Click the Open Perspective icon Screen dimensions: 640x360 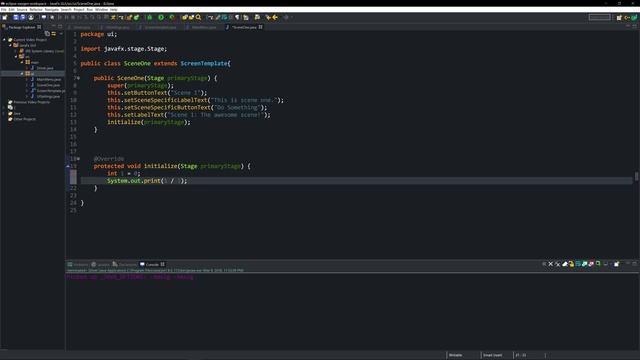[x=619, y=17]
